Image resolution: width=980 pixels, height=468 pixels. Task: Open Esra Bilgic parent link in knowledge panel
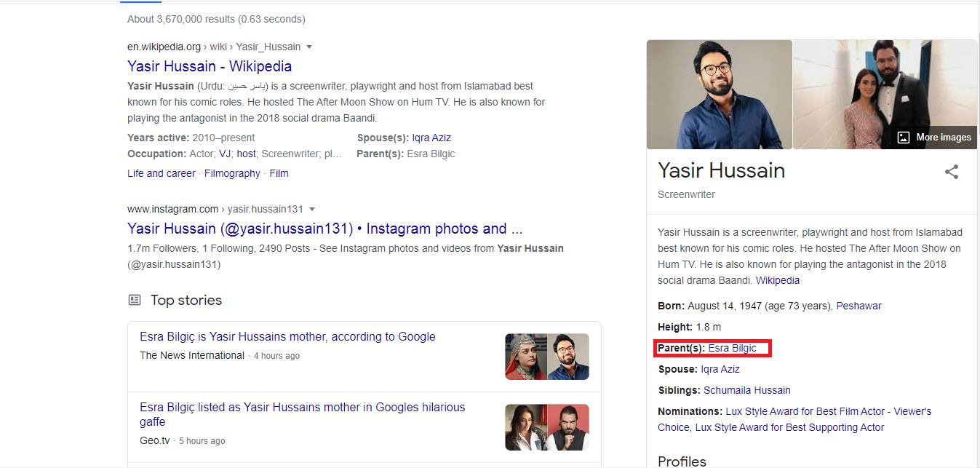point(732,348)
